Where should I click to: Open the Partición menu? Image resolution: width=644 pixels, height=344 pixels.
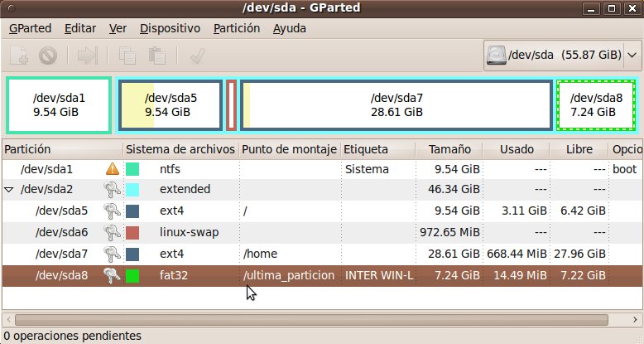pyautogui.click(x=237, y=29)
